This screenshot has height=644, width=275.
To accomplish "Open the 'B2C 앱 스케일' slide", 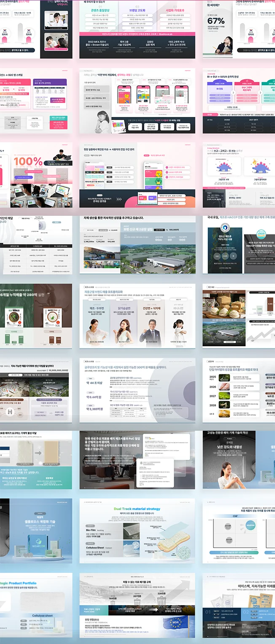I will click(x=36, y=101).
